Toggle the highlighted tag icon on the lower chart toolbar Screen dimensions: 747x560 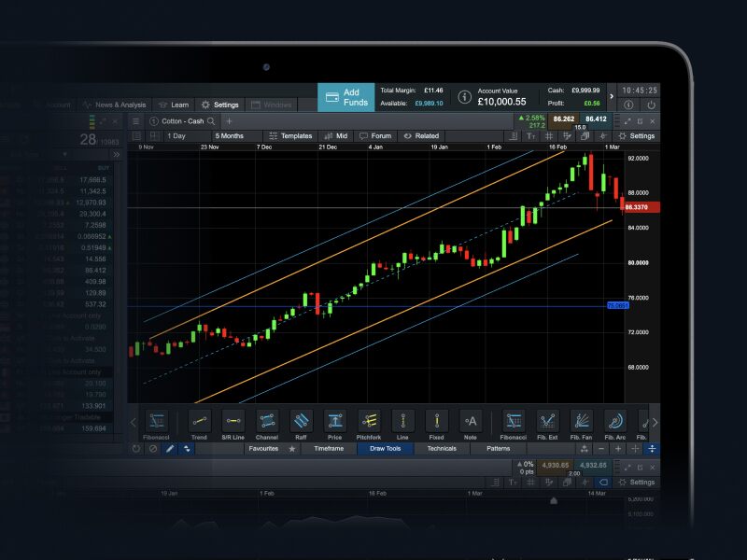coord(603,483)
